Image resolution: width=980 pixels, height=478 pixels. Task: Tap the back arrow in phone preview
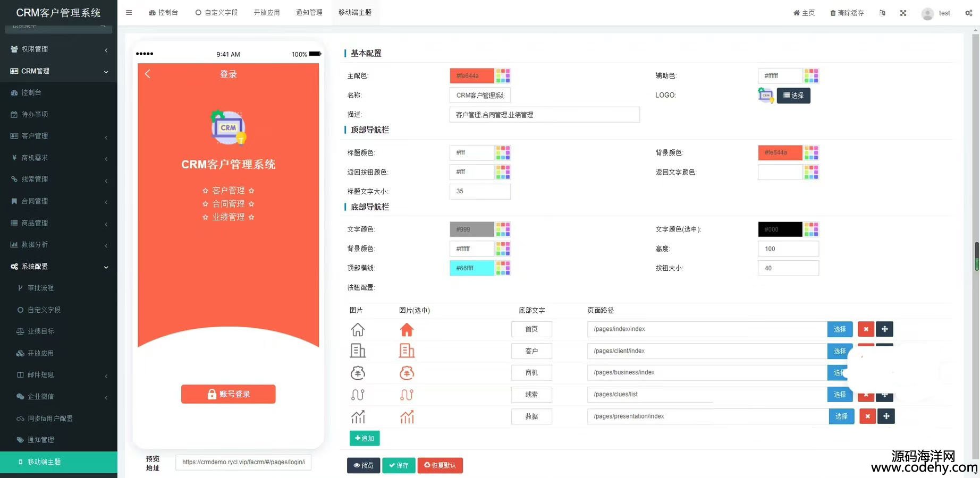click(x=148, y=74)
